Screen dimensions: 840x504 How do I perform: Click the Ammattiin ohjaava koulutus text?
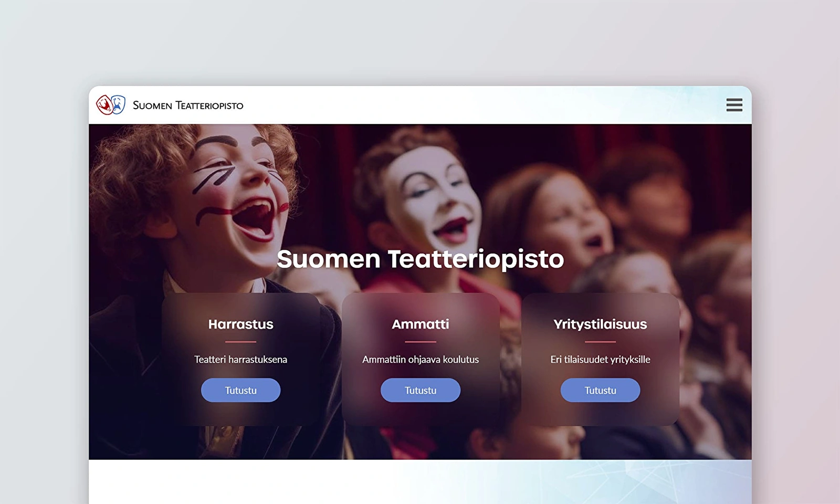[x=421, y=359]
